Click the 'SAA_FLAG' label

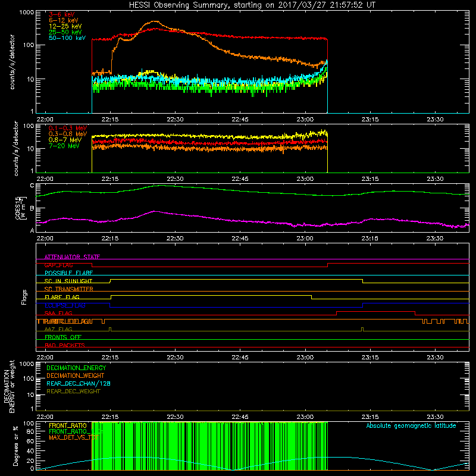point(58,313)
